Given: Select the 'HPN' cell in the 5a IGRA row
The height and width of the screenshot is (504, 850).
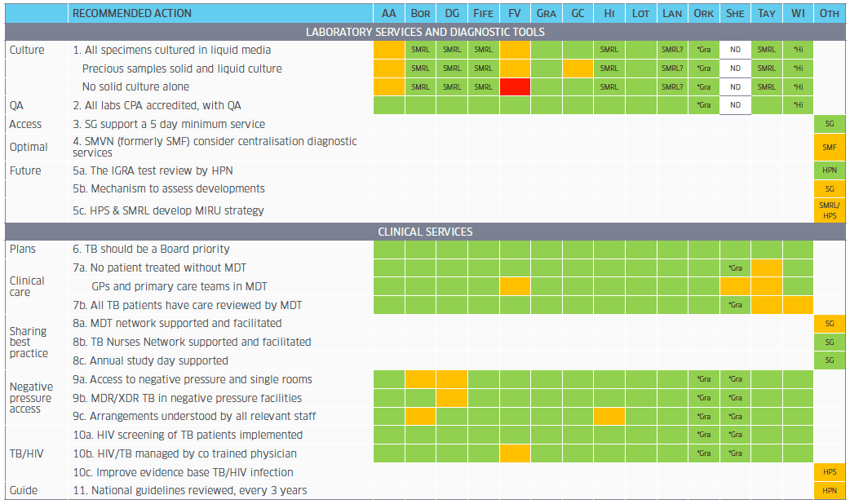Looking at the screenshot, I should click(830, 170).
